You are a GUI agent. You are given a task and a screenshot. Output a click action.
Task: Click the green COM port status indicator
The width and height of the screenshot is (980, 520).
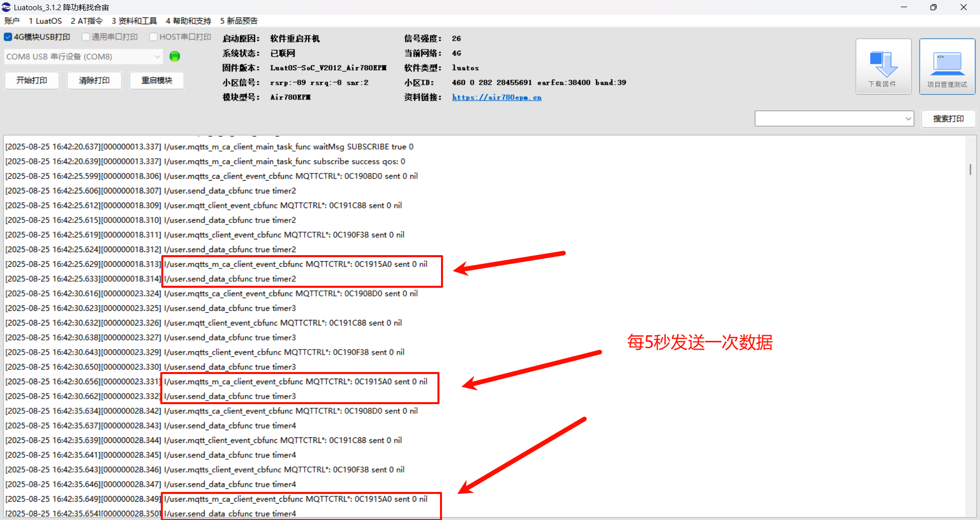click(175, 56)
